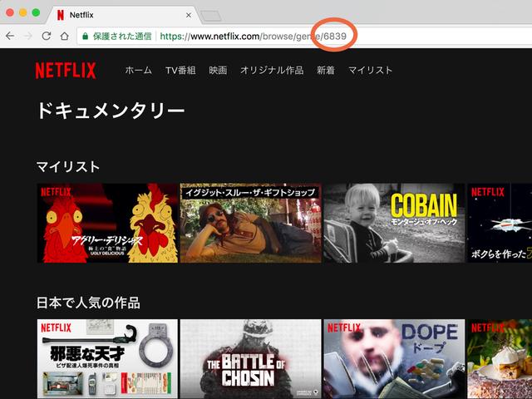
Task: Open the 新着 menu item
Action: (x=326, y=70)
